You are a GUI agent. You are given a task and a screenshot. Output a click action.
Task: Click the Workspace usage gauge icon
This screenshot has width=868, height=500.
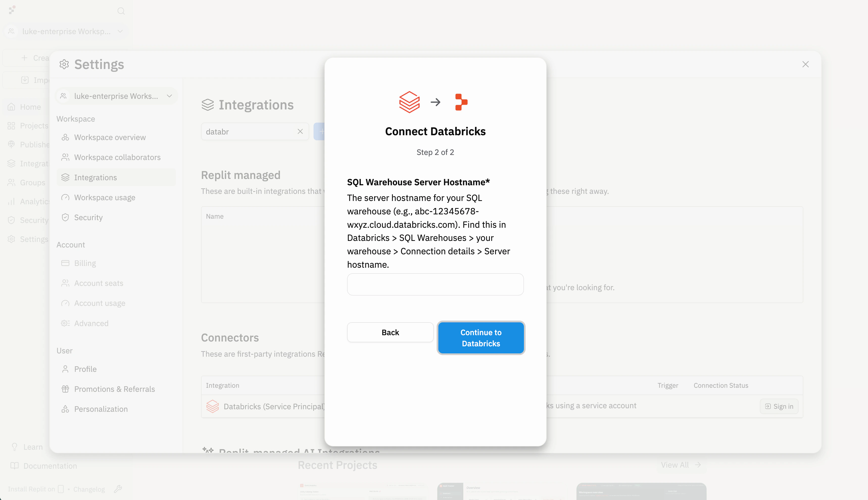[x=65, y=197]
